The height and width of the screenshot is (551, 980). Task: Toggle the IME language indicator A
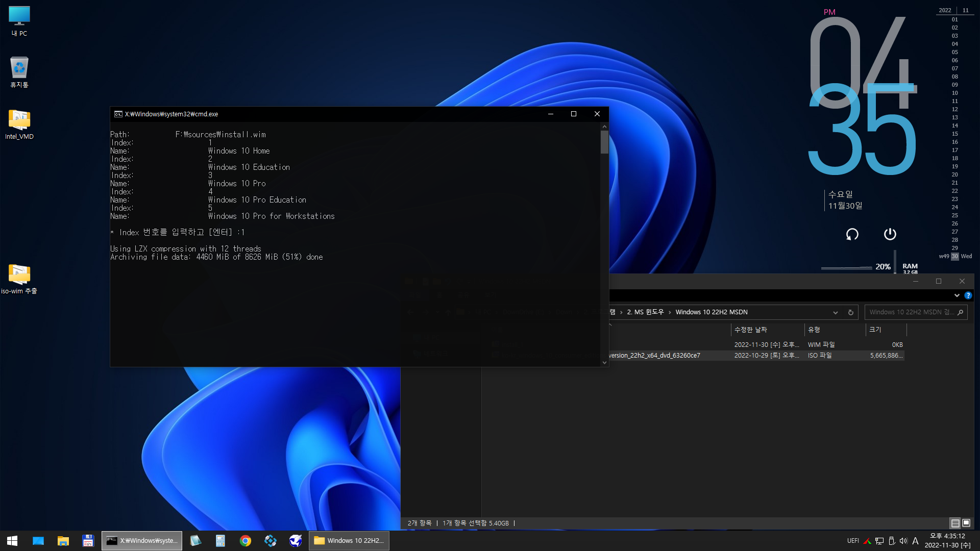915,541
